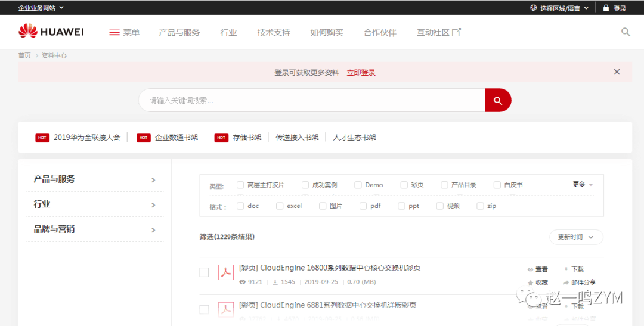Click the Huawei logo
This screenshot has height=326, width=644.
[51, 32]
